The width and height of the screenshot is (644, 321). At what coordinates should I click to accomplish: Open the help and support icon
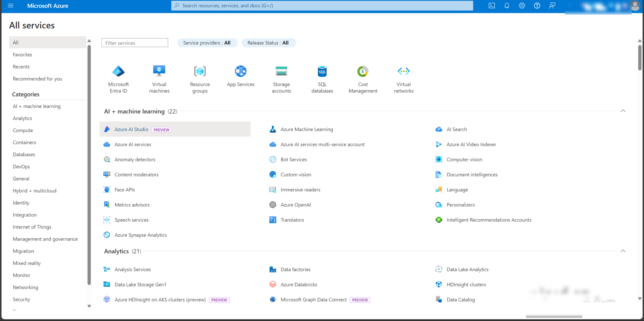pyautogui.click(x=537, y=5)
